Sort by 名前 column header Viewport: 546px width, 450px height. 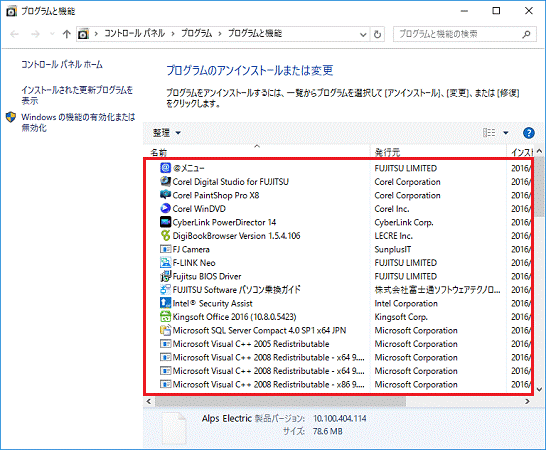tap(257, 152)
